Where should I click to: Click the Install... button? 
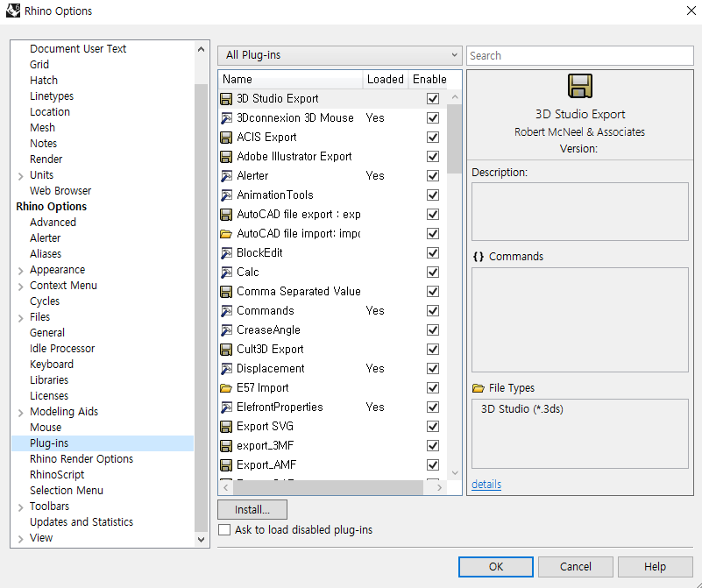coord(252,510)
